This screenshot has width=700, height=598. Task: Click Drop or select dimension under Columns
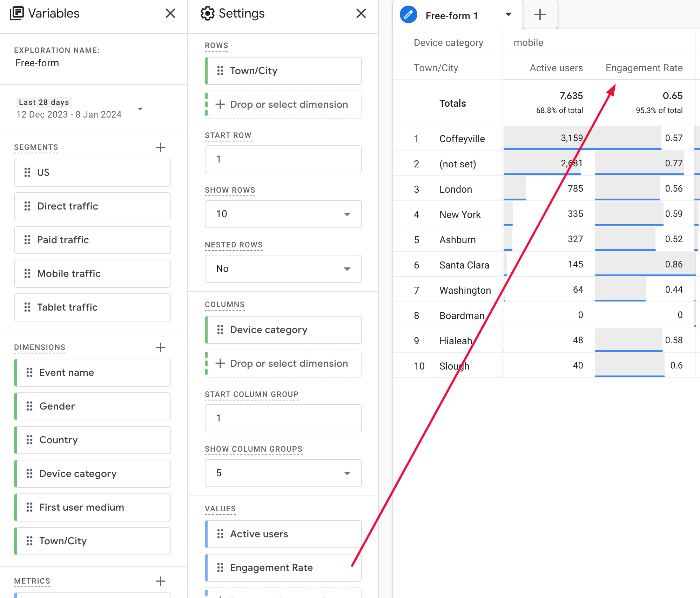[283, 364]
